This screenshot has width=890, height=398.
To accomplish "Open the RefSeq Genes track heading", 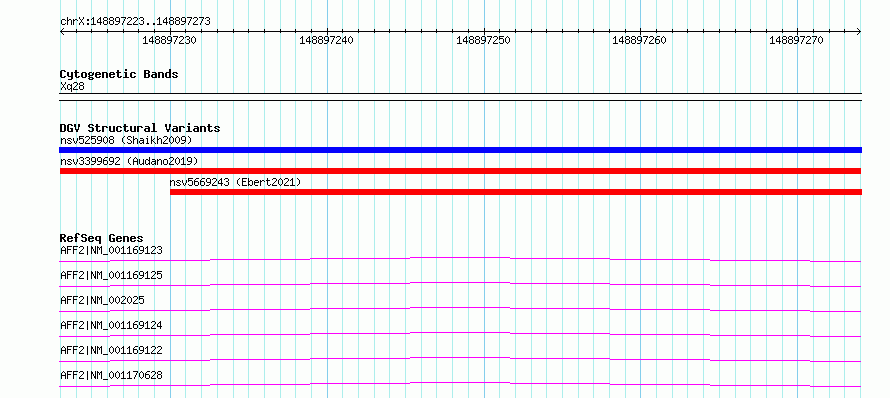I will click(x=102, y=238).
